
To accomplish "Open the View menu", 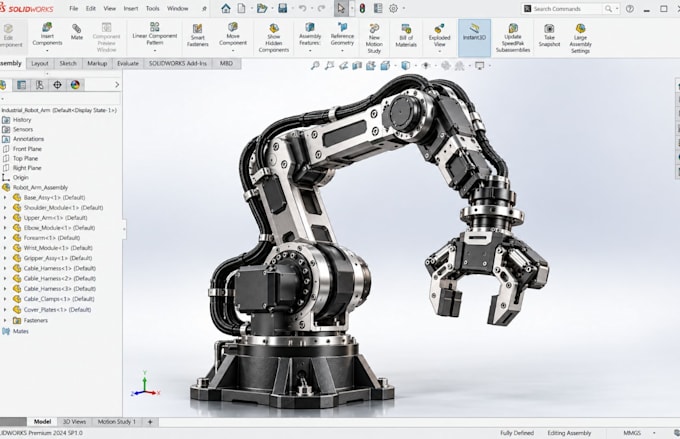I will click(110, 8).
